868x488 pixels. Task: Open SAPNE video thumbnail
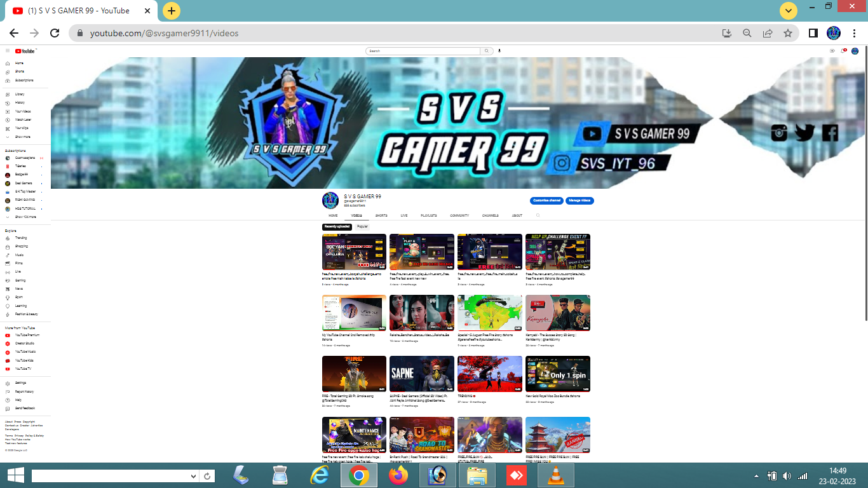(422, 374)
